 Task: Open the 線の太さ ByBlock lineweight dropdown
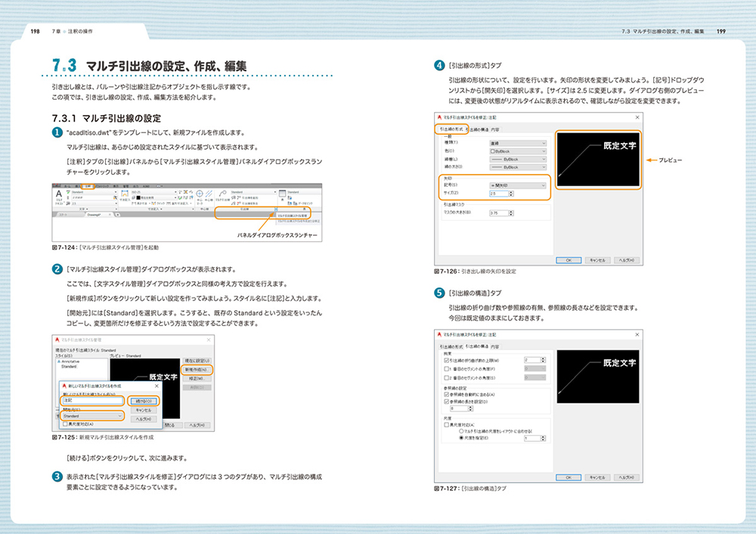click(x=518, y=167)
